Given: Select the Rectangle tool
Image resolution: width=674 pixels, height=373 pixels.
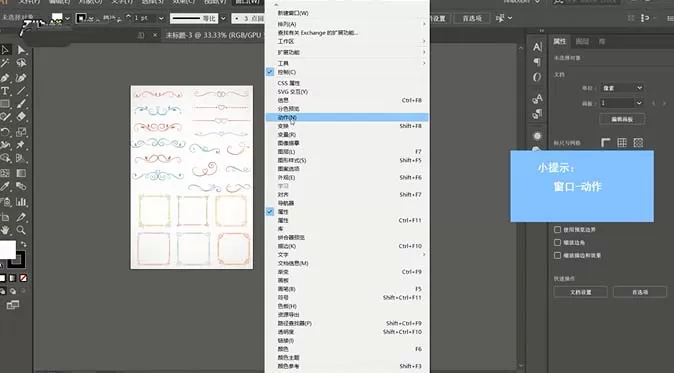Looking at the screenshot, I should coord(5,104).
